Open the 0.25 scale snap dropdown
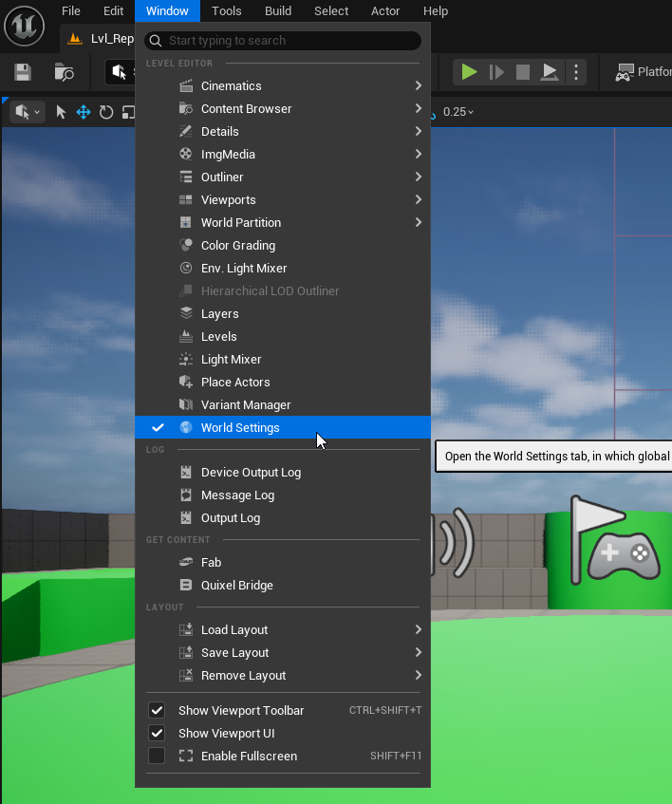Image resolution: width=672 pixels, height=804 pixels. coord(457,112)
